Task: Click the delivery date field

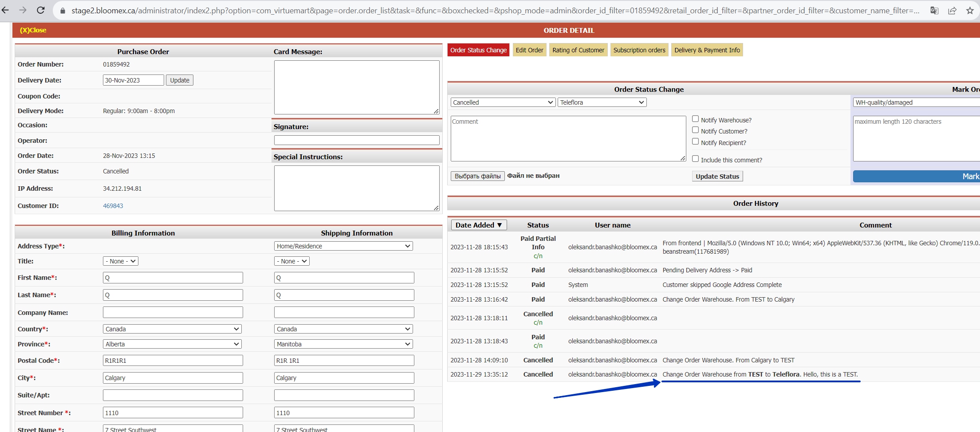Action: click(x=133, y=80)
